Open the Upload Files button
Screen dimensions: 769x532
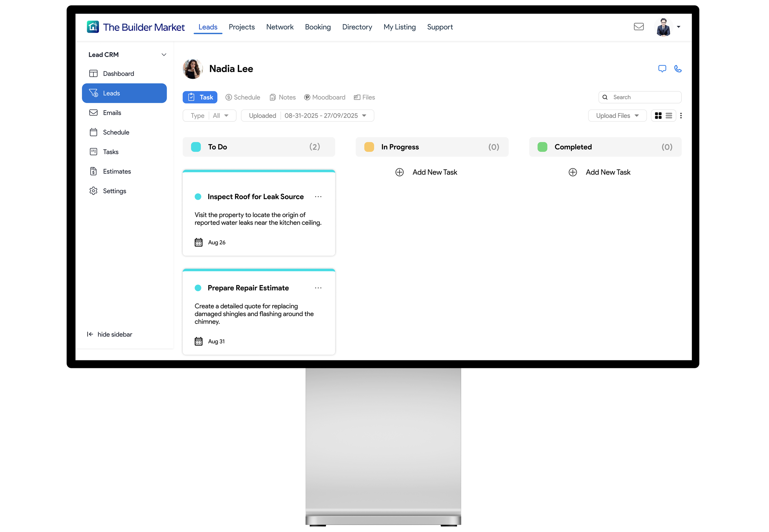[x=617, y=116]
